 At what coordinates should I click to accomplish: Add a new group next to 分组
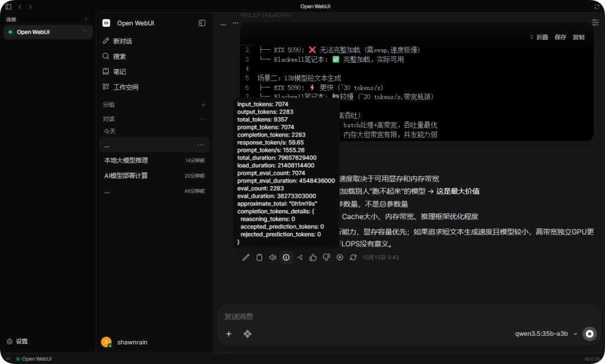coord(203,105)
